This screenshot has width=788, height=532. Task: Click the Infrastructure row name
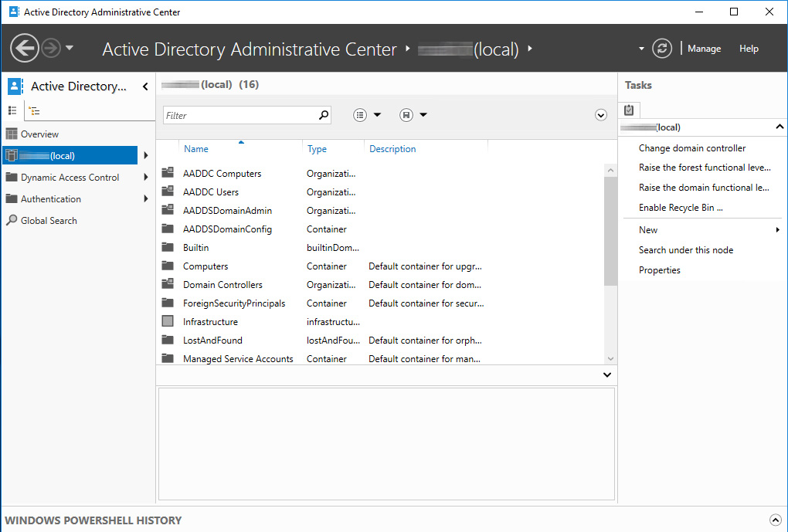pyautogui.click(x=210, y=322)
